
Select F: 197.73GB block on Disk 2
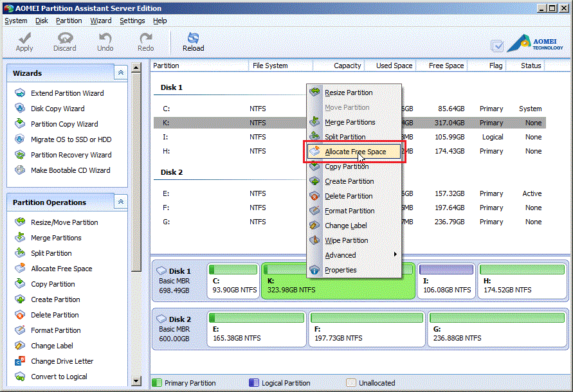tap(367, 329)
